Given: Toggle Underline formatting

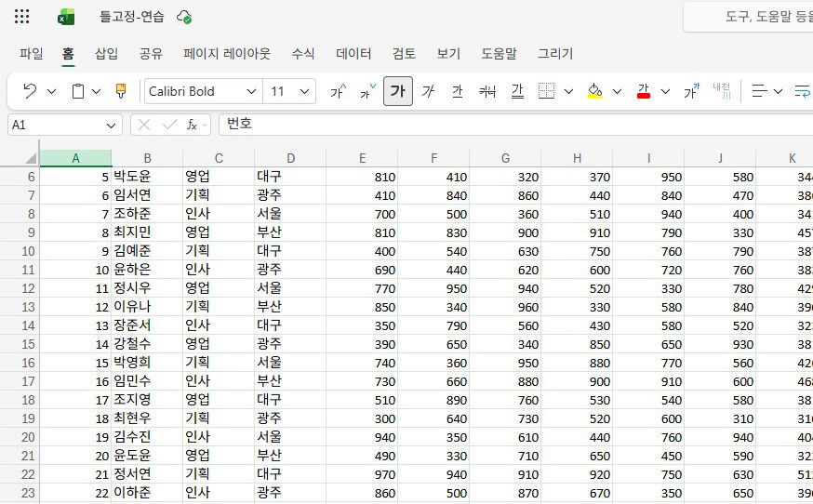Looking at the screenshot, I should click(x=458, y=91).
